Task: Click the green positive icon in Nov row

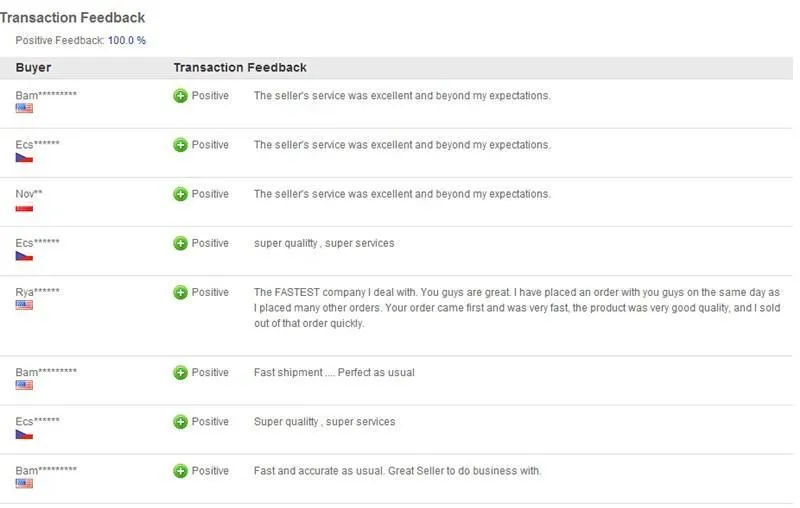Action: click(180, 194)
